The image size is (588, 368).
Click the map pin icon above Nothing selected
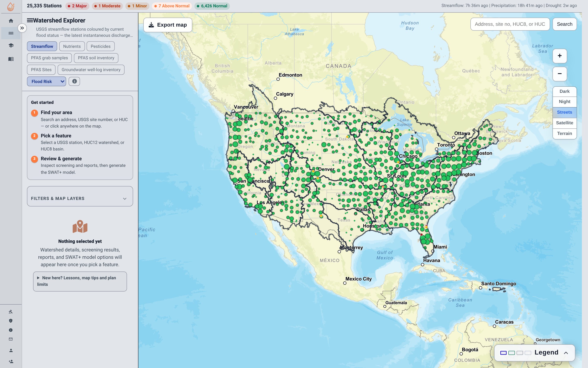pyautogui.click(x=80, y=226)
